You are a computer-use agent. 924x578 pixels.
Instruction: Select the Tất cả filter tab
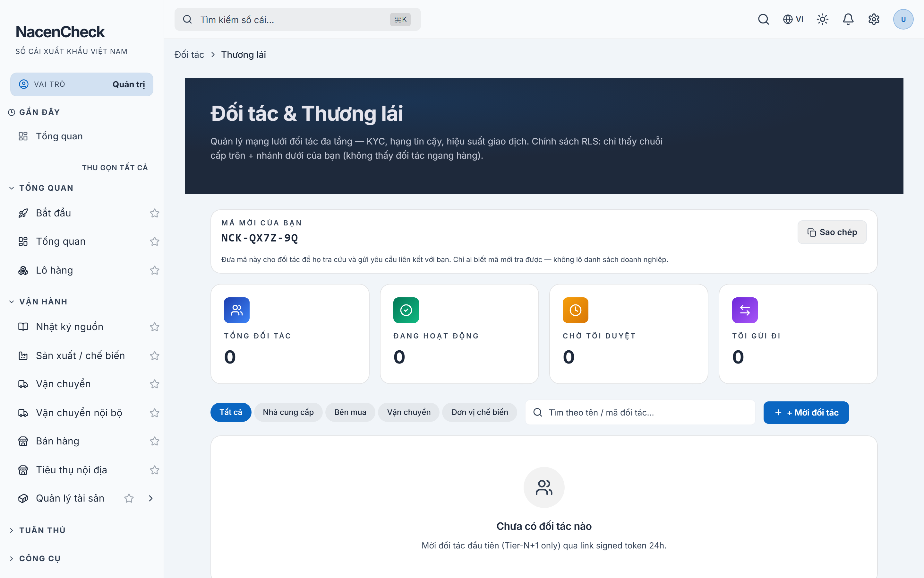coord(231,412)
